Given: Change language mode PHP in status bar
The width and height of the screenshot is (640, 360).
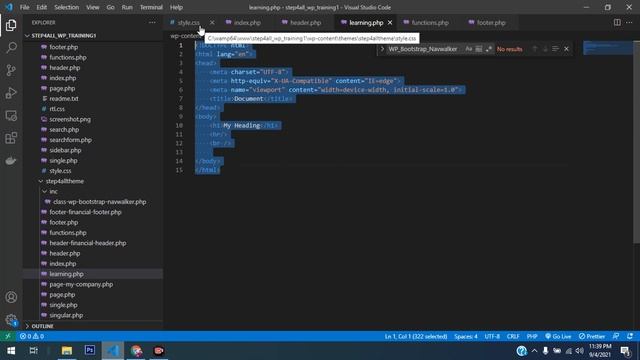Looking at the screenshot, I should [x=532, y=336].
